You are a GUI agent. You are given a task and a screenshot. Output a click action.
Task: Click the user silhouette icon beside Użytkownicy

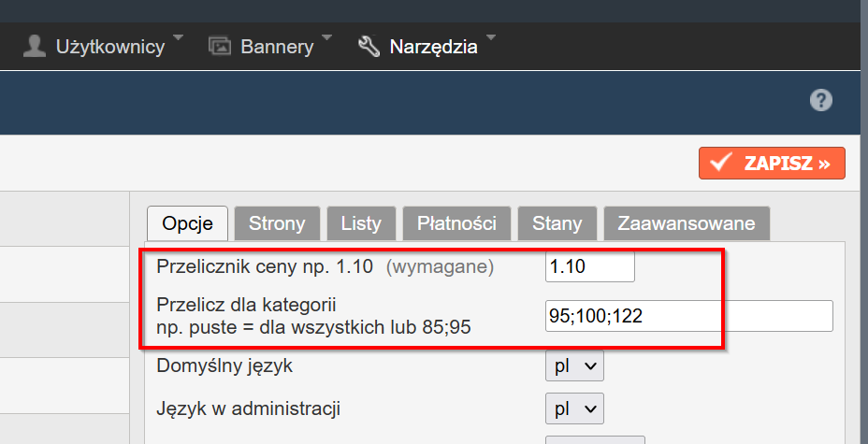[x=35, y=46]
